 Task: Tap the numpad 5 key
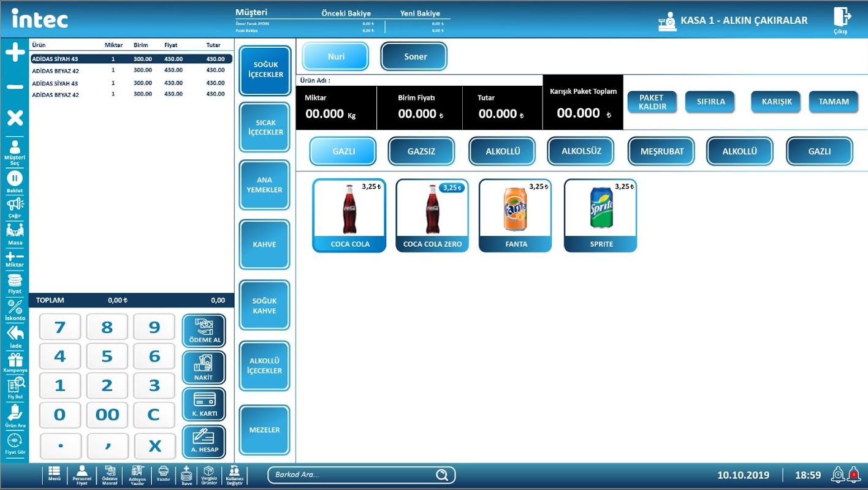point(107,356)
